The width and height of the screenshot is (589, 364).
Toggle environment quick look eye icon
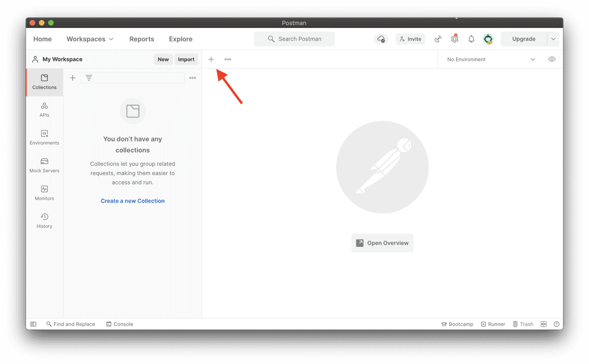click(x=552, y=59)
